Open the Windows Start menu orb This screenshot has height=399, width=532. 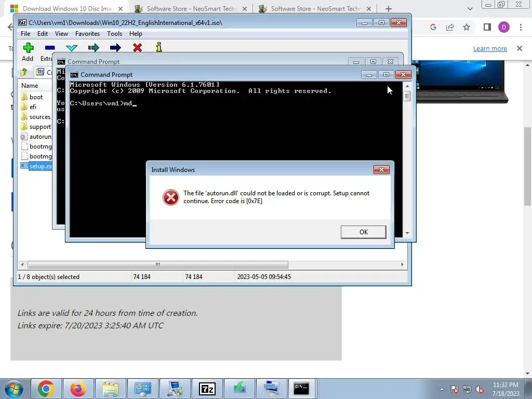pos(14,389)
